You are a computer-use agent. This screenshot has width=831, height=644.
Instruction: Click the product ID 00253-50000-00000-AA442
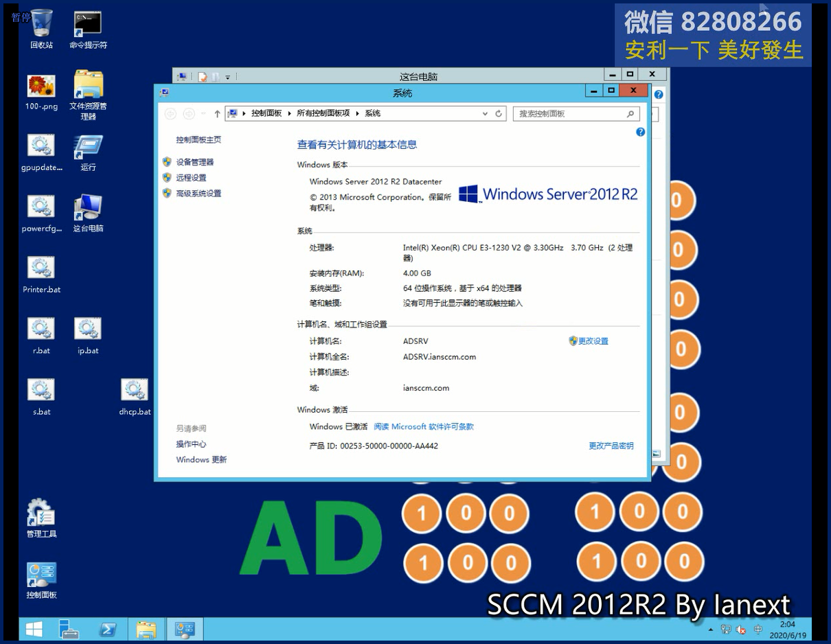click(x=389, y=446)
